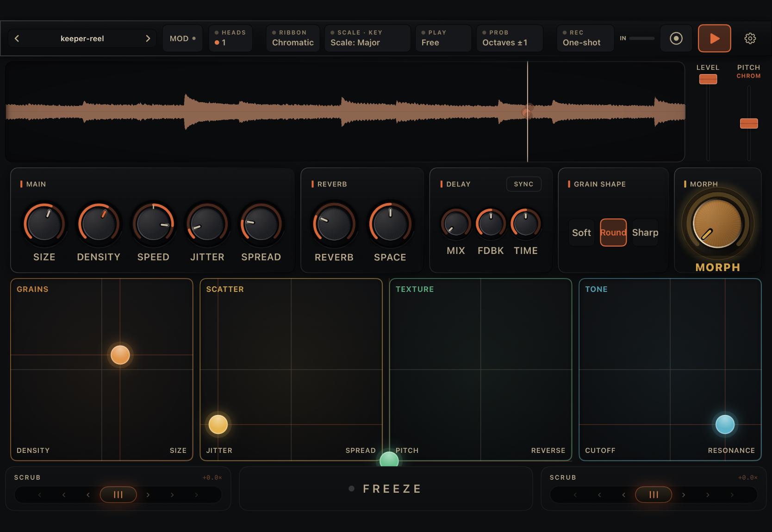This screenshot has width=772, height=532.
Task: Click the SPEED knob
Action: click(x=153, y=224)
